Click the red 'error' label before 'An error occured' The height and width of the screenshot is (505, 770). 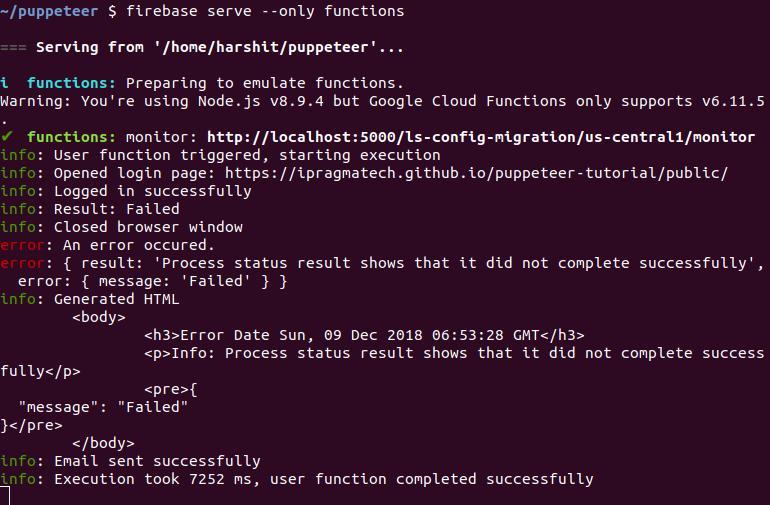coord(22,245)
